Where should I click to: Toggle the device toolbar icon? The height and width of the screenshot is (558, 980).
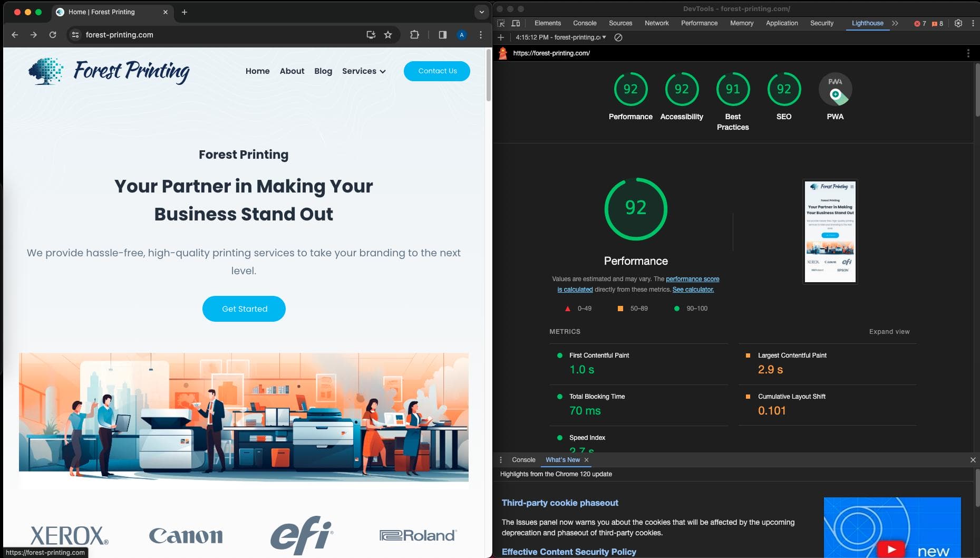(516, 23)
